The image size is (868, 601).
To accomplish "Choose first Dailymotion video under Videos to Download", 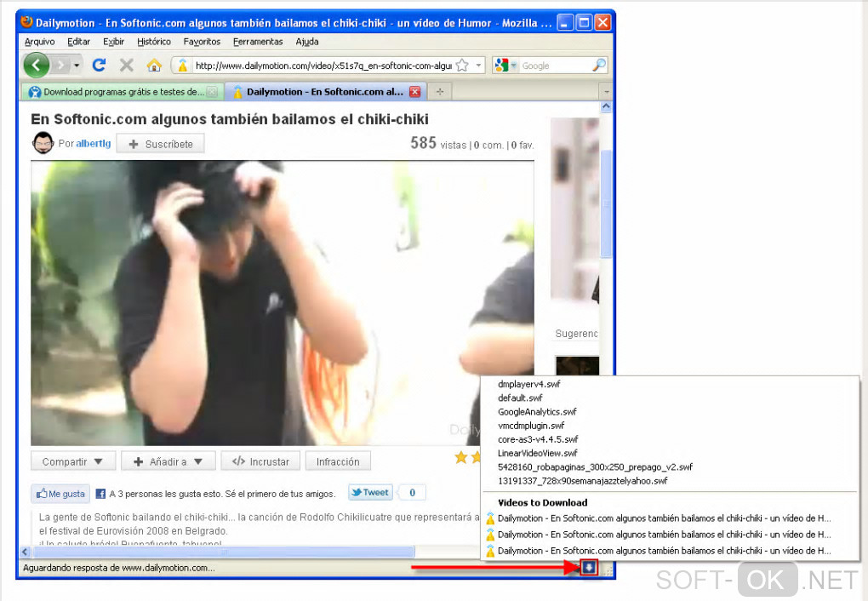I will coord(670,518).
